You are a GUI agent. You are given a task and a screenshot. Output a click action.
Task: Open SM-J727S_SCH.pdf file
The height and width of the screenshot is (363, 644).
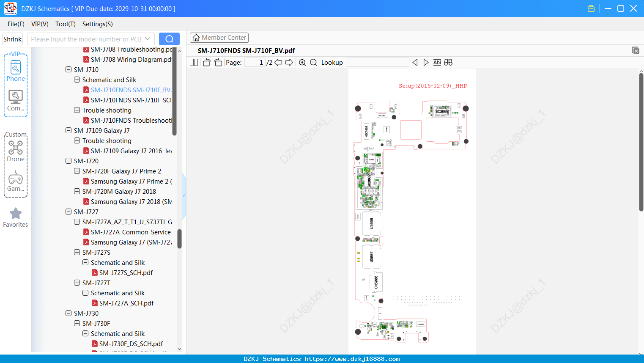coord(122,273)
